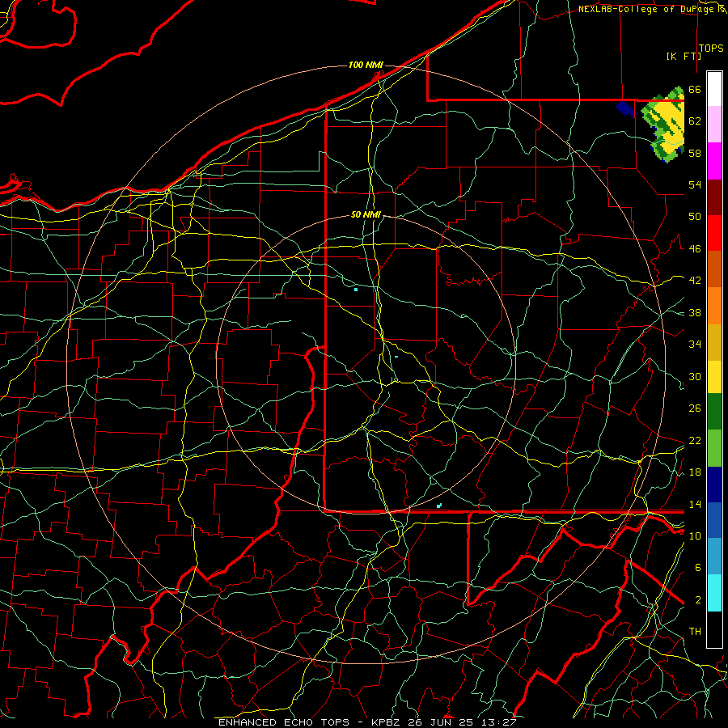This screenshot has width=728, height=728.
Task: Click the light green legend swatch
Action: point(714,448)
